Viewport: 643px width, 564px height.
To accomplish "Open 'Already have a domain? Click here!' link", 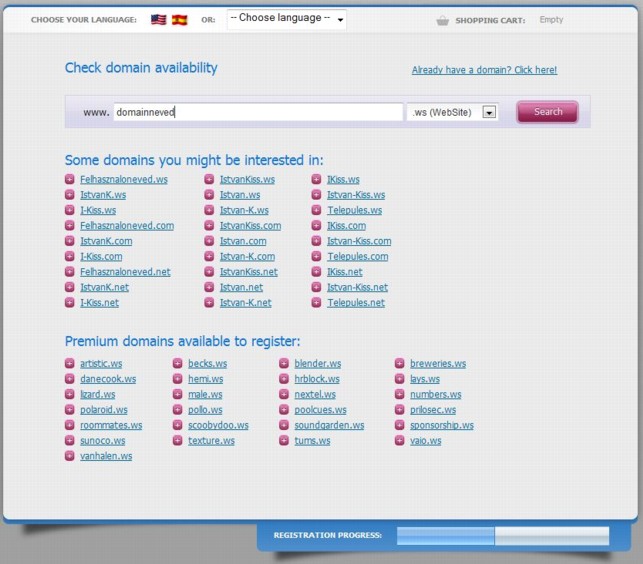I will 484,70.
